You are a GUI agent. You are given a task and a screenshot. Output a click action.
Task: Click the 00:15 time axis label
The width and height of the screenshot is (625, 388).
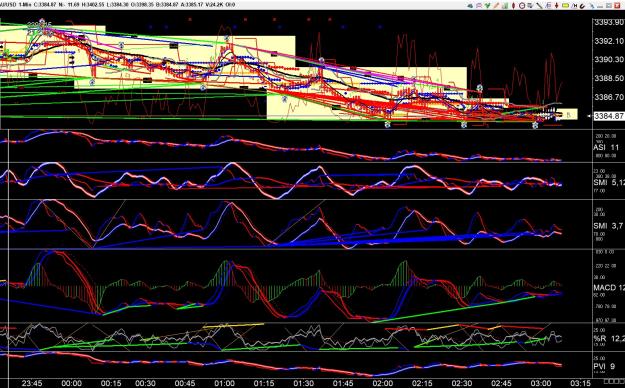[x=110, y=383]
